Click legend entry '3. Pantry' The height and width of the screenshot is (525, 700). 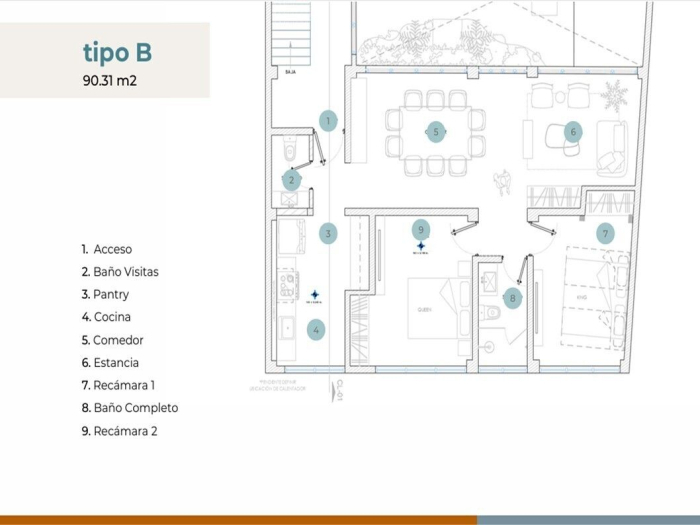click(x=105, y=295)
